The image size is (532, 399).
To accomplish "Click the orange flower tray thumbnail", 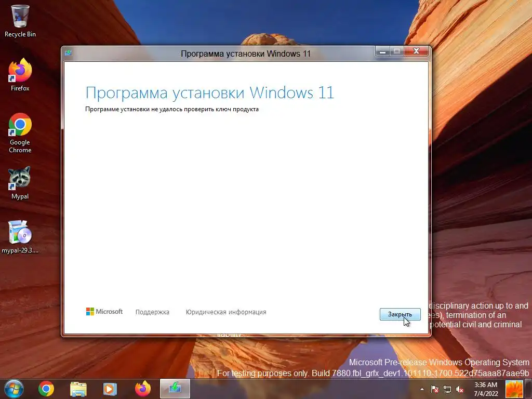I will point(514,389).
